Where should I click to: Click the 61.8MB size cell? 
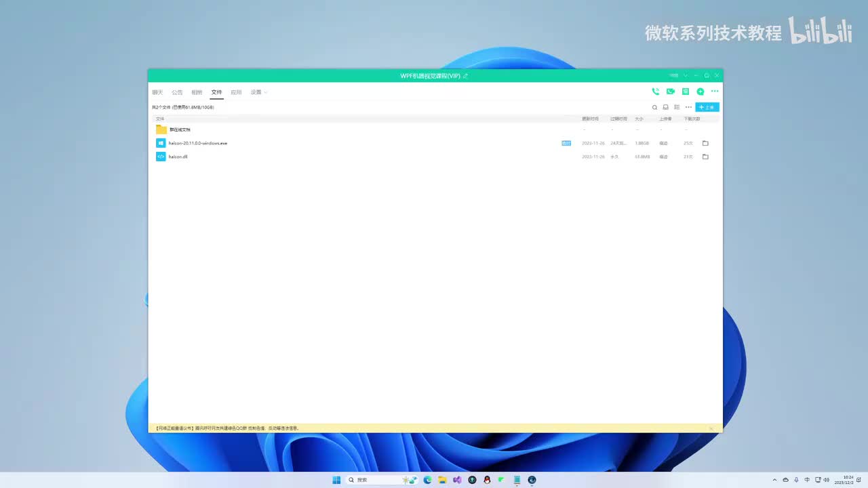(642, 157)
